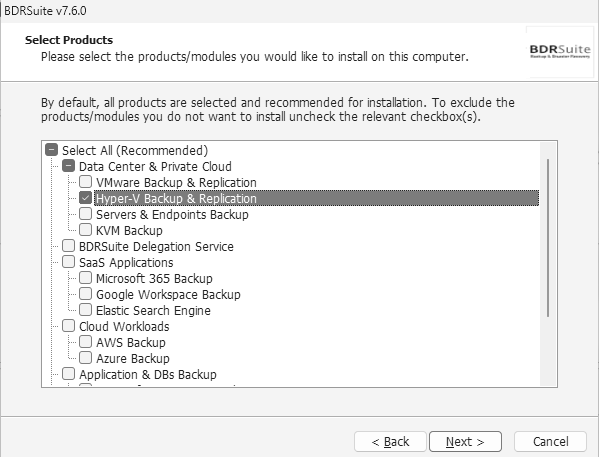Check Application & DBs Backup box

68,374
